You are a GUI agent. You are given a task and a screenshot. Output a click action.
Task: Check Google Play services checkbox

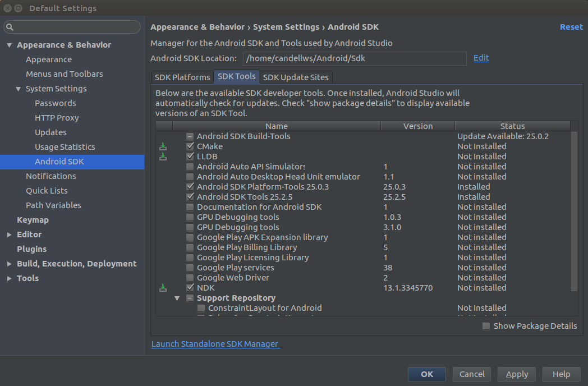190,268
